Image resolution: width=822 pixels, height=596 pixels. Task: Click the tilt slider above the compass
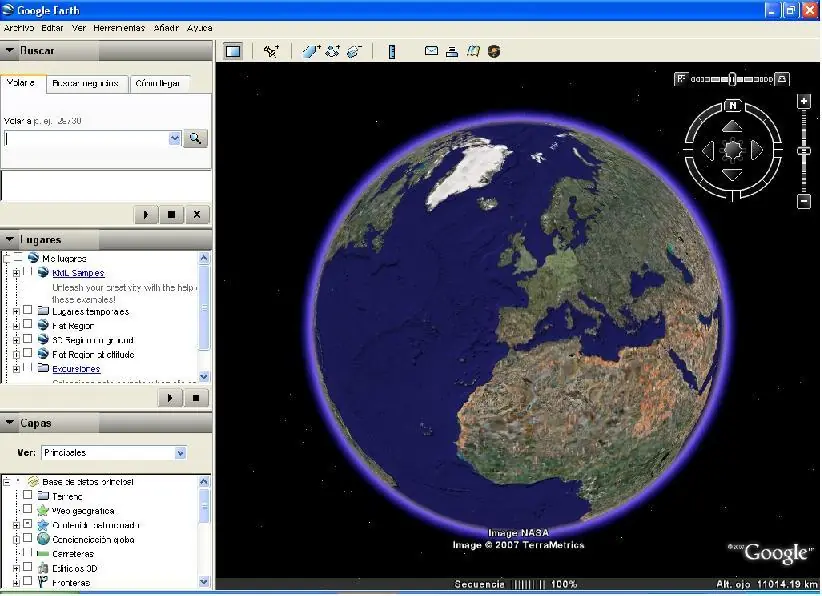click(x=732, y=78)
